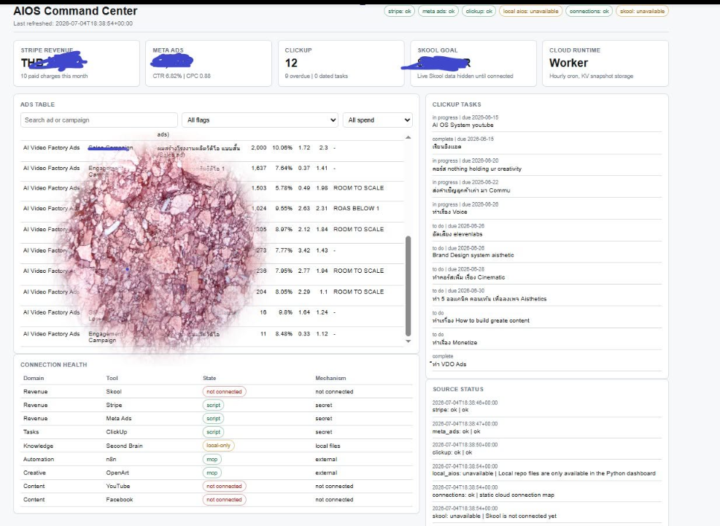The image size is (720, 526).
Task: Click the Skool row 'not connected' badge
Action: click(224, 392)
